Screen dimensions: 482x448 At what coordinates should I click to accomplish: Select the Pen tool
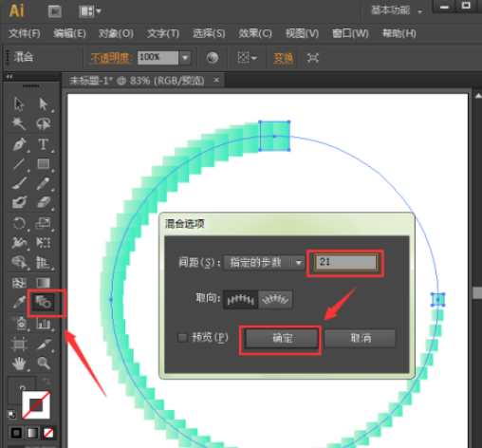(x=20, y=144)
